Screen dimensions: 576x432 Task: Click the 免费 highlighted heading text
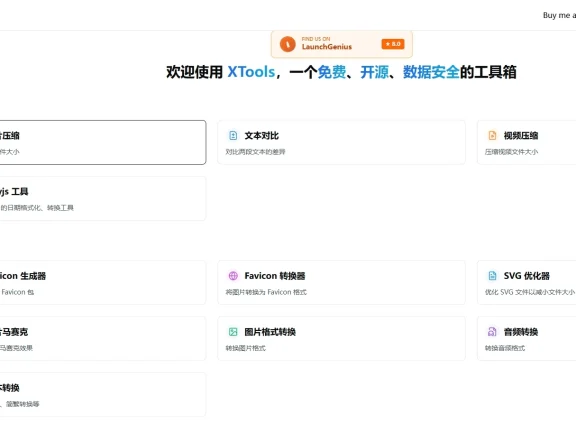[x=332, y=72]
